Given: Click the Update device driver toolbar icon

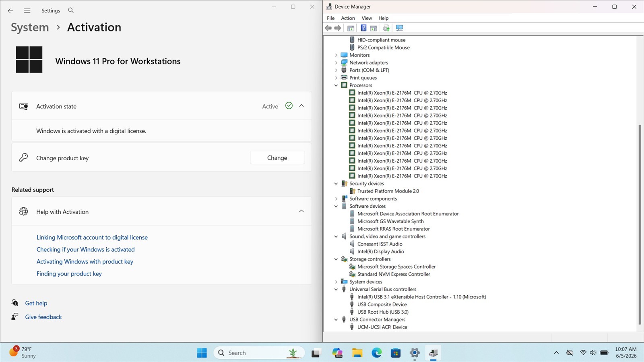Looking at the screenshot, I should pos(386,28).
